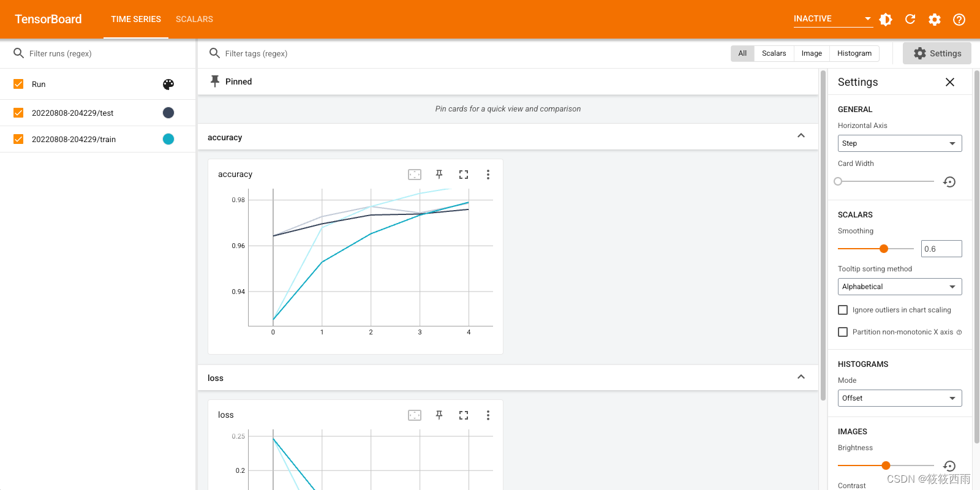Collapse the accuracy group
The width and height of the screenshot is (980, 490).
[x=801, y=136]
